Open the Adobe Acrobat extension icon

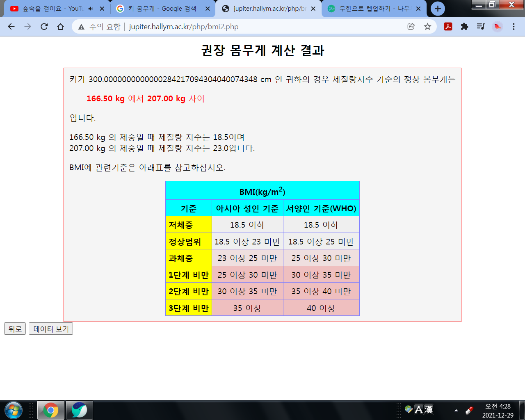click(x=448, y=27)
